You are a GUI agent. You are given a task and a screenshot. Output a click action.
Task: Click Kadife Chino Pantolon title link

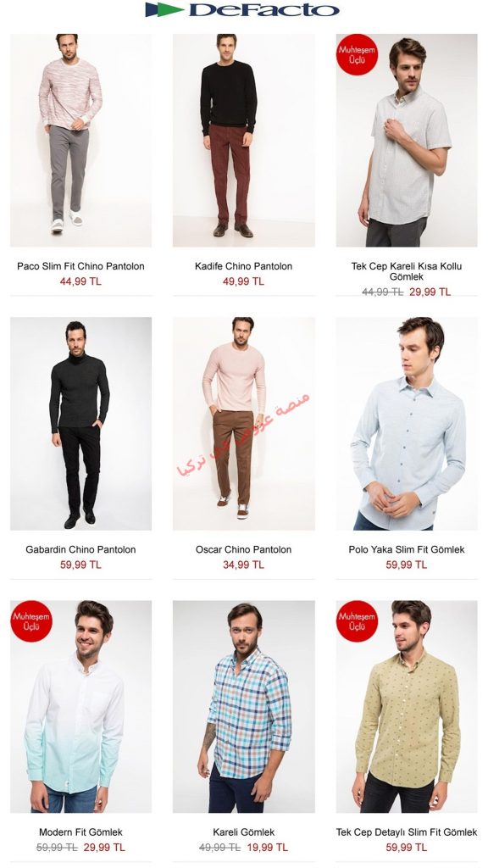[243, 266]
